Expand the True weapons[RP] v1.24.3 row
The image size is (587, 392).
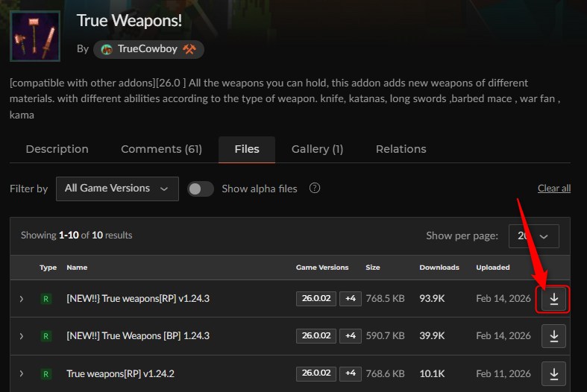pos(22,299)
